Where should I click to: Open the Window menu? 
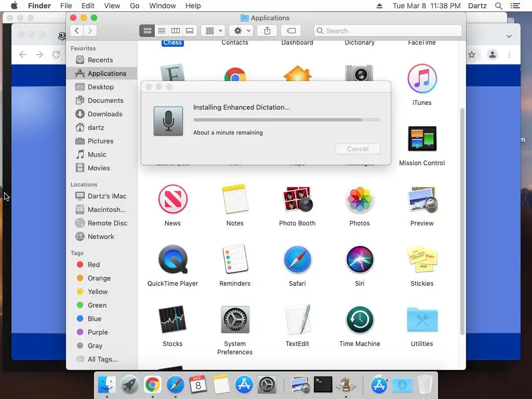tap(163, 6)
